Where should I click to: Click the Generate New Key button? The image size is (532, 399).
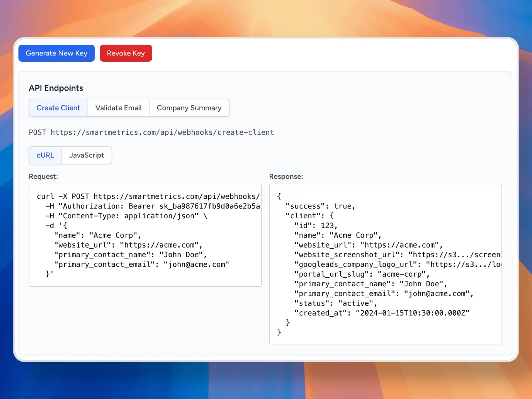pyautogui.click(x=56, y=53)
